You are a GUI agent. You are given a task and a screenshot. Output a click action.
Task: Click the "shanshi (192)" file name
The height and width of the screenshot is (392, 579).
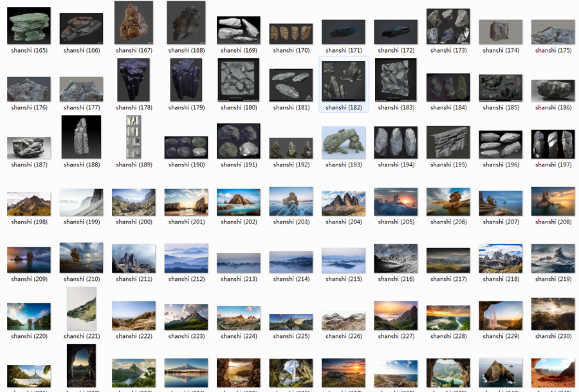pos(291,165)
